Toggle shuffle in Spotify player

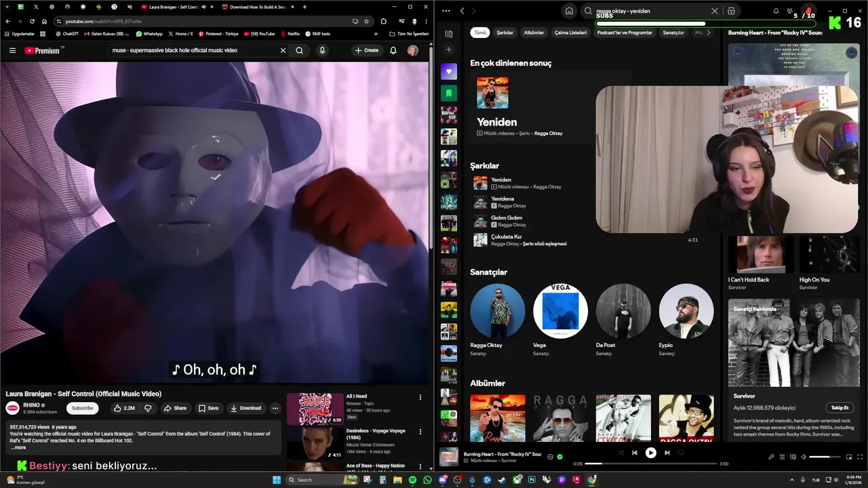point(620,453)
